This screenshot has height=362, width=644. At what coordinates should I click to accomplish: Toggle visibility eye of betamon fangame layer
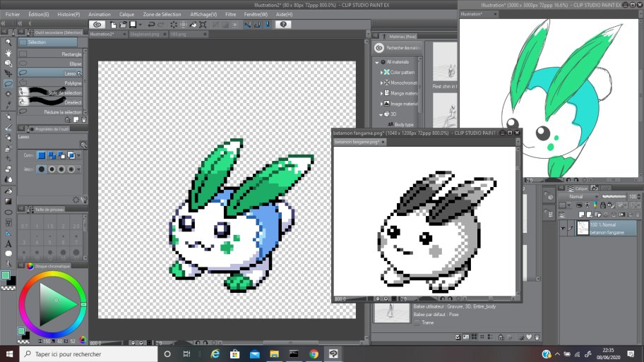[563, 229]
